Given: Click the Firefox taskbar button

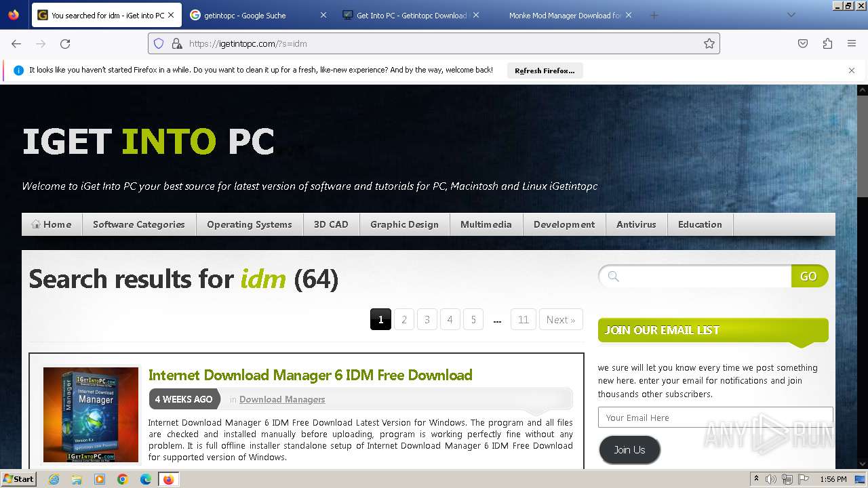Looking at the screenshot, I should (x=168, y=479).
